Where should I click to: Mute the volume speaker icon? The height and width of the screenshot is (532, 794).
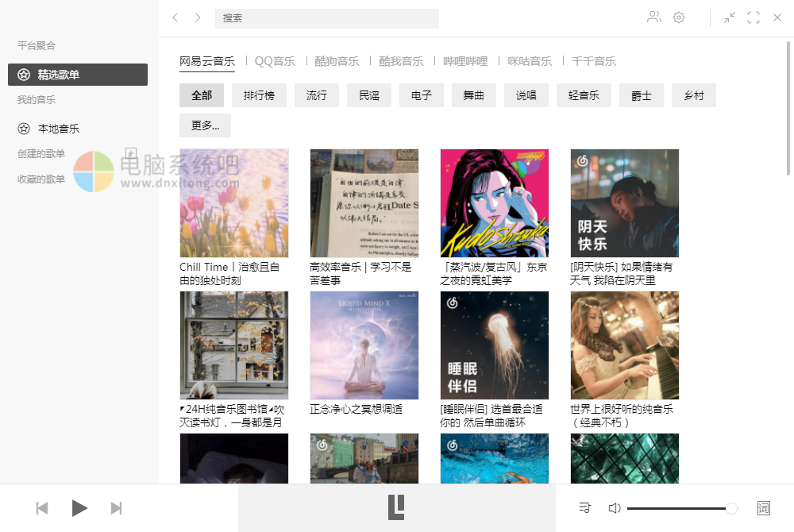pos(614,507)
